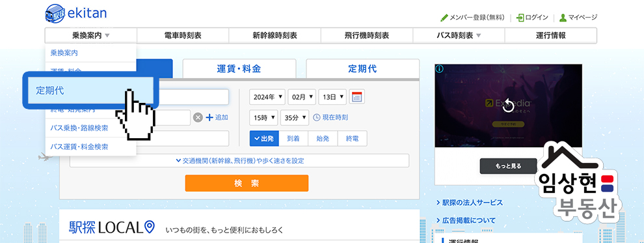This screenshot has width=644, height=243.
Task: Open the 乗換案内 navigation dropdown
Action: coord(91,35)
